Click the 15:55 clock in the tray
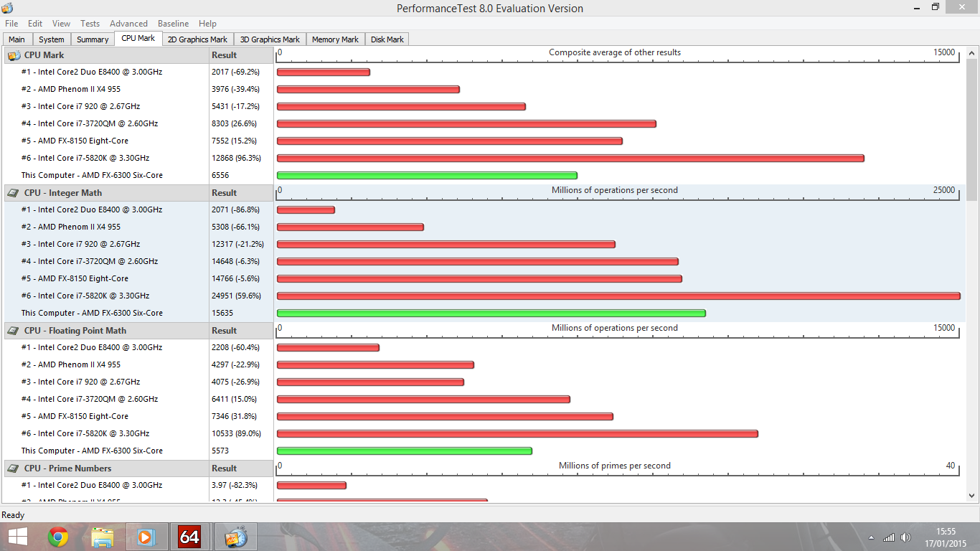The height and width of the screenshot is (551, 980). pyautogui.click(x=946, y=532)
